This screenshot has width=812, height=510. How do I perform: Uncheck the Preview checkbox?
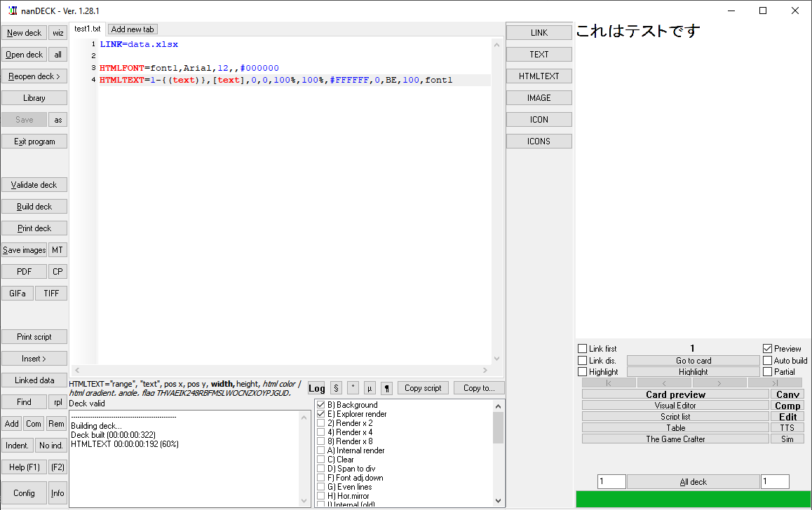click(x=767, y=349)
